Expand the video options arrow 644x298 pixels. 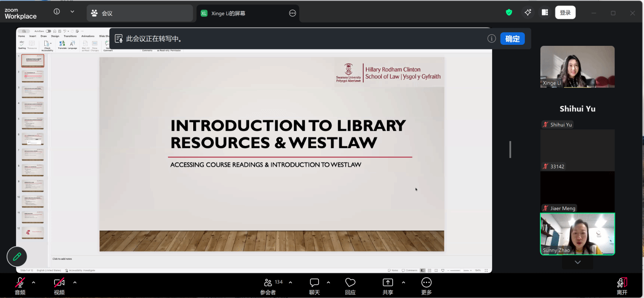point(75,282)
